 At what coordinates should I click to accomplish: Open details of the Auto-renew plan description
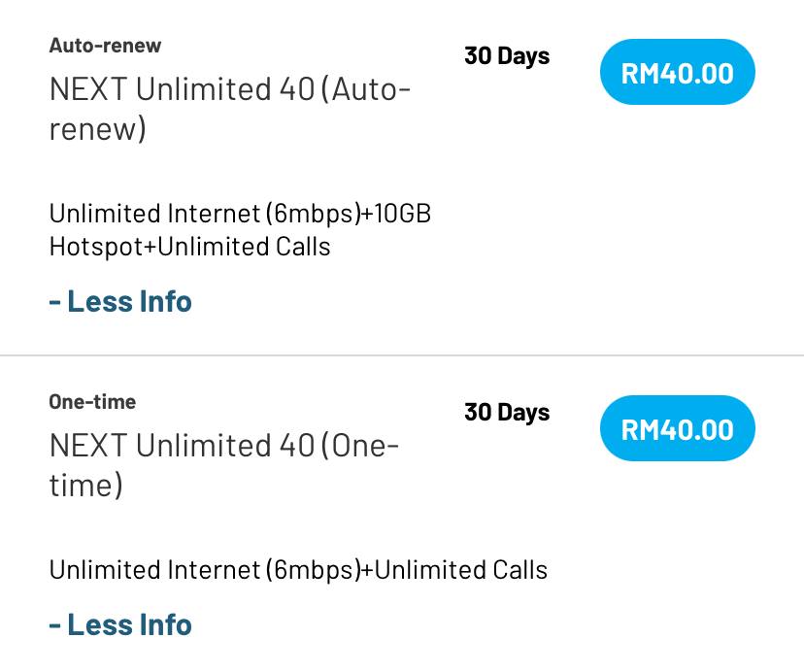(x=241, y=229)
